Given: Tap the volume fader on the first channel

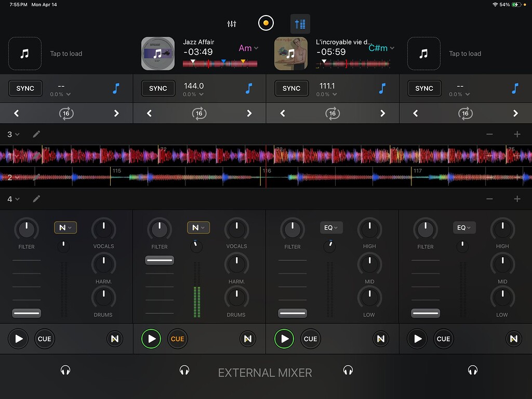Looking at the screenshot, I should pyautogui.click(x=26, y=313).
